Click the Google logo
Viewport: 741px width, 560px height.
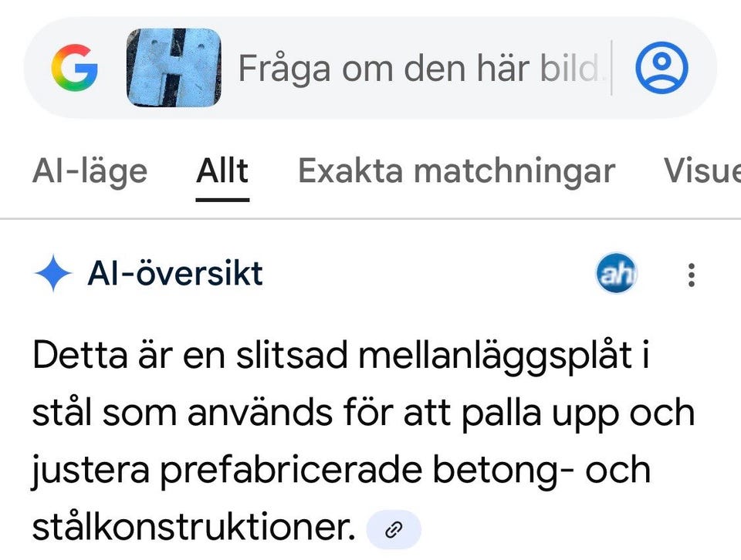click(76, 68)
